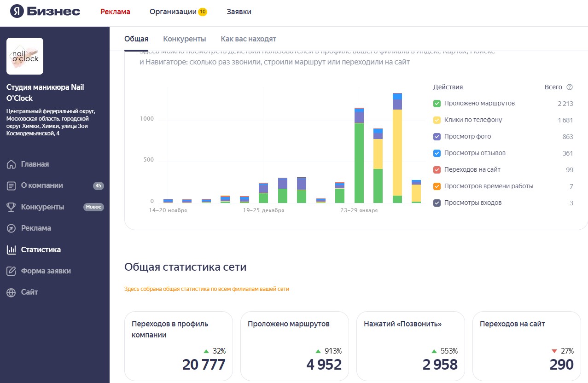Open the Как вас находят tab
This screenshot has height=383, width=588.
tap(248, 39)
